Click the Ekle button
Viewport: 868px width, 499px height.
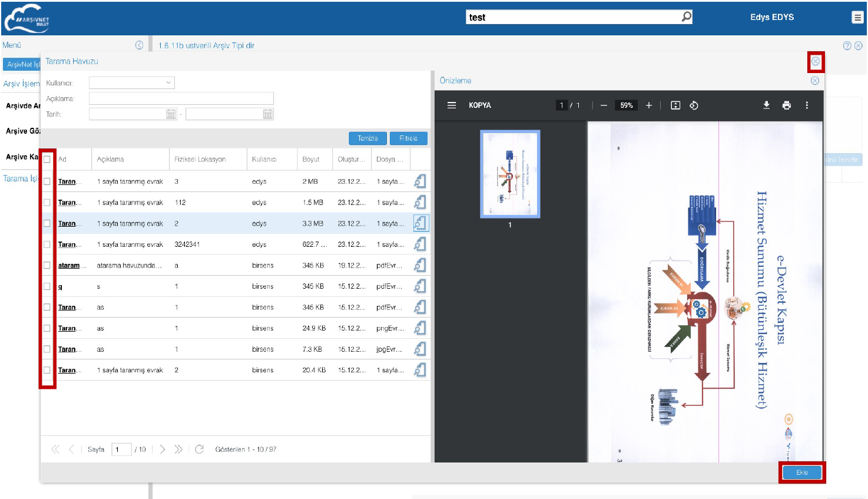[x=801, y=472]
